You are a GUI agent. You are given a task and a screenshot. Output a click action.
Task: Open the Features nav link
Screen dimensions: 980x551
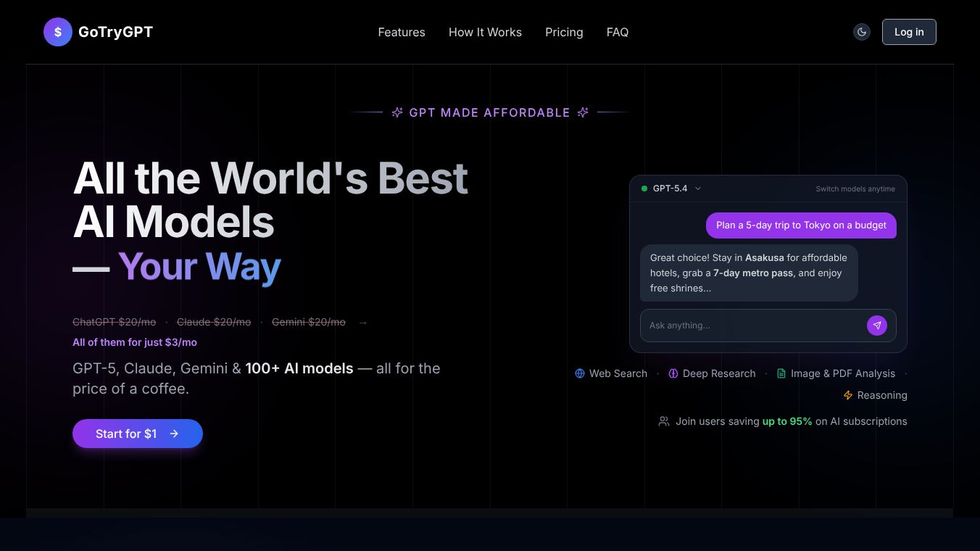(402, 32)
